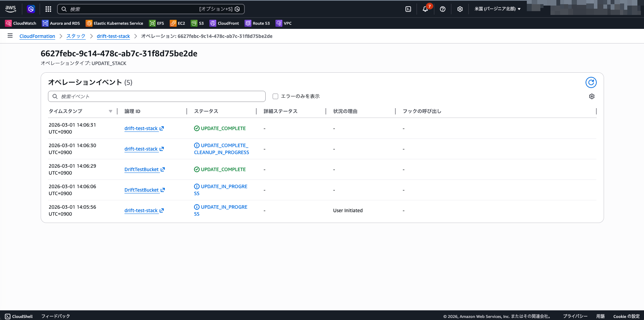Open DriftTestBucket link in UPDATE_COMPLETE row
The height and width of the screenshot is (320, 644).
click(x=142, y=169)
